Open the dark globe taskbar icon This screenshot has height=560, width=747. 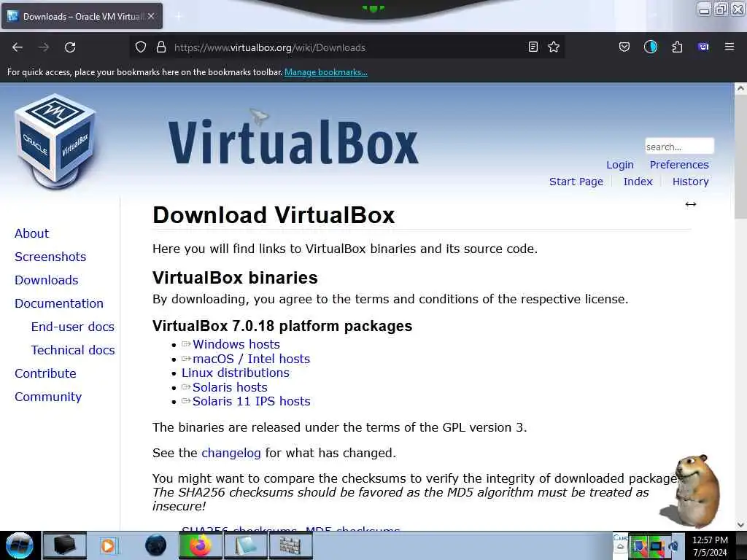[155, 545]
